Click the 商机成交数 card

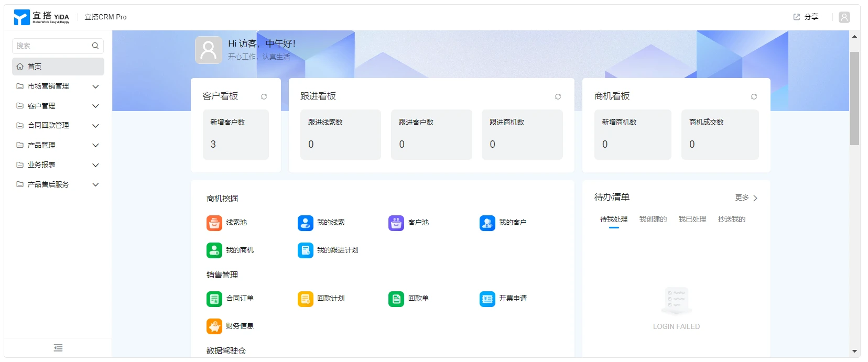[x=720, y=135]
